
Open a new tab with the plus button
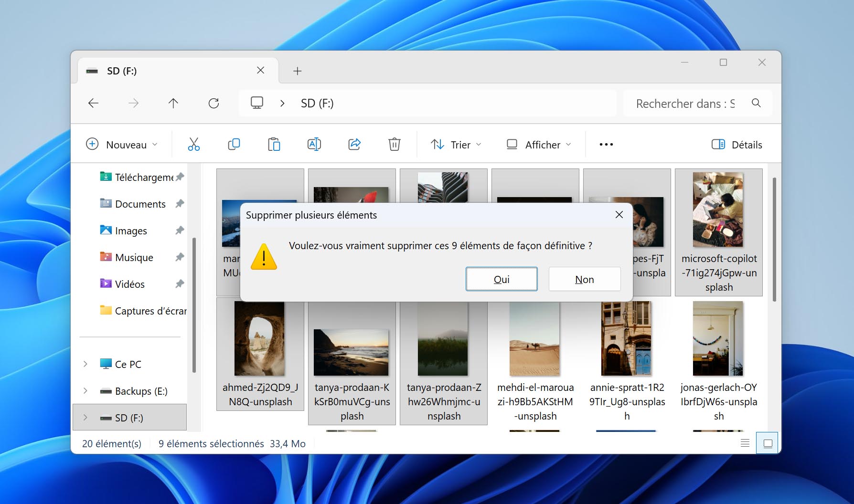pyautogui.click(x=297, y=71)
